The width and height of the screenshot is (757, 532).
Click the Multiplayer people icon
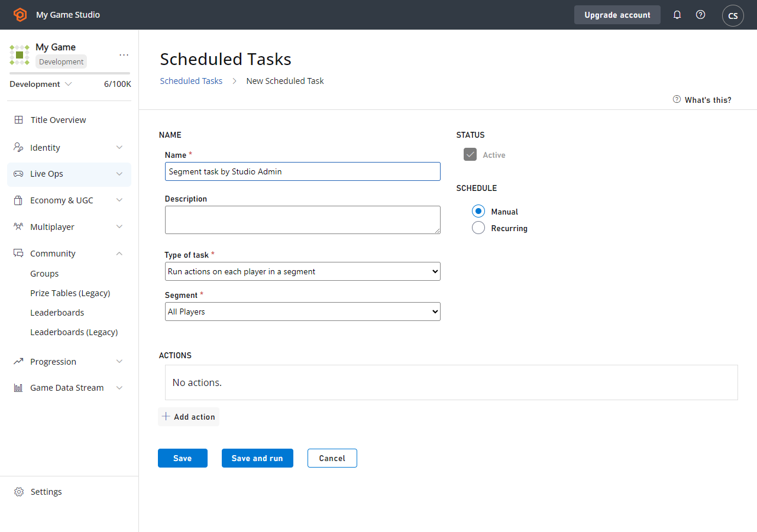coord(18,227)
